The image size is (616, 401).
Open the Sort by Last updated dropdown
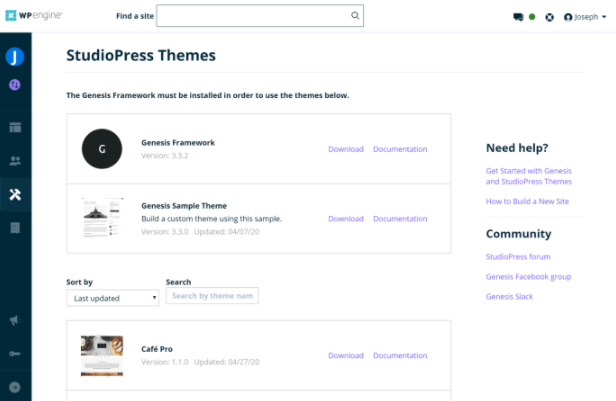click(113, 298)
